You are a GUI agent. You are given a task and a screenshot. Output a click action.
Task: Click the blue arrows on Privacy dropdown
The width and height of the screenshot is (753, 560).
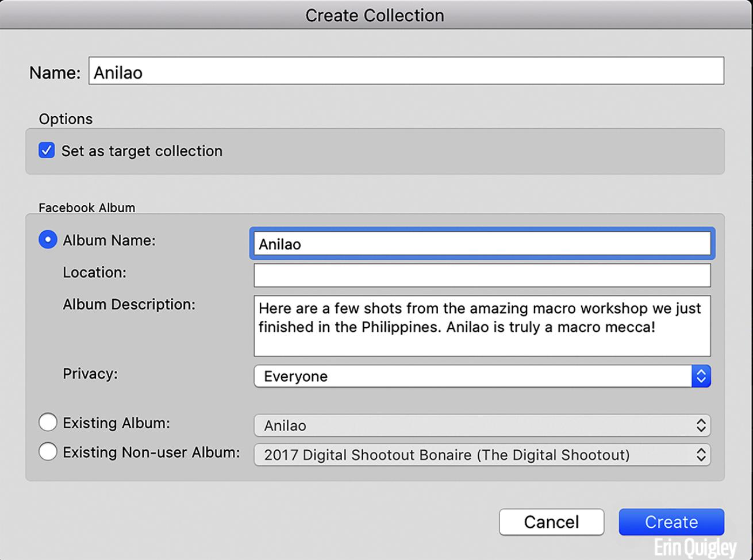(701, 377)
